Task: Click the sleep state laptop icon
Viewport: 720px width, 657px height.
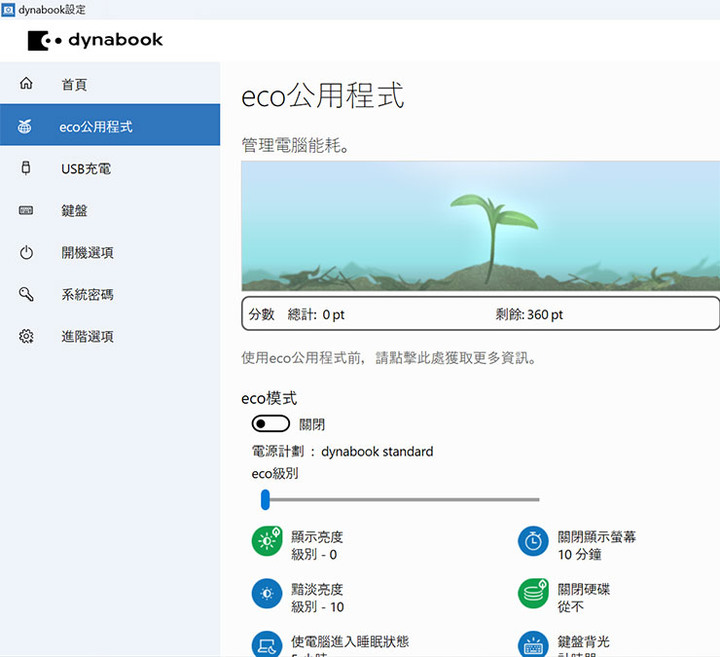Action: pyautogui.click(x=267, y=644)
